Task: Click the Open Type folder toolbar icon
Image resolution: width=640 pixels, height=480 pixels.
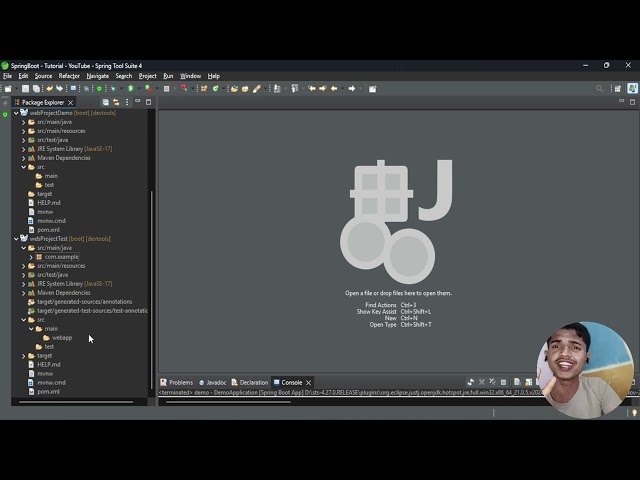Action: coord(234,89)
